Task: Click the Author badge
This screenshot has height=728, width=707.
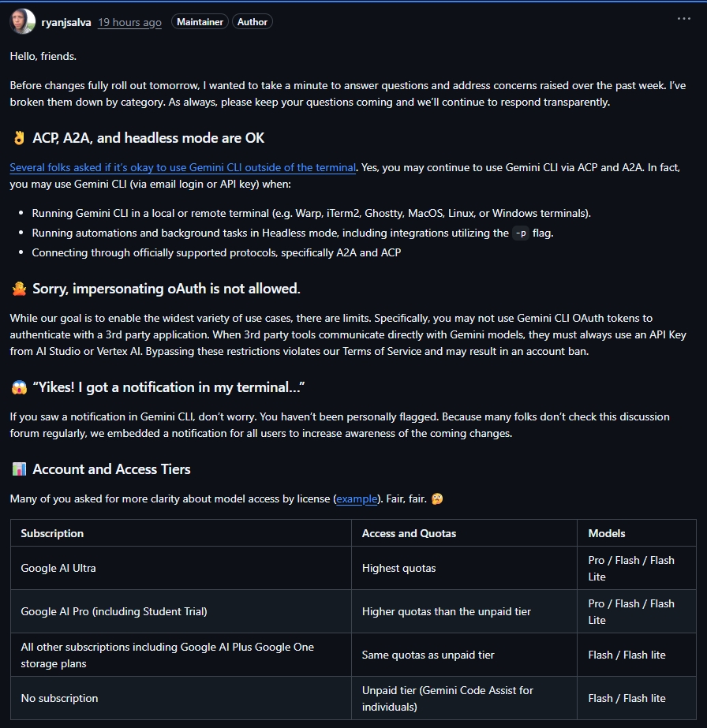Action: (x=252, y=22)
